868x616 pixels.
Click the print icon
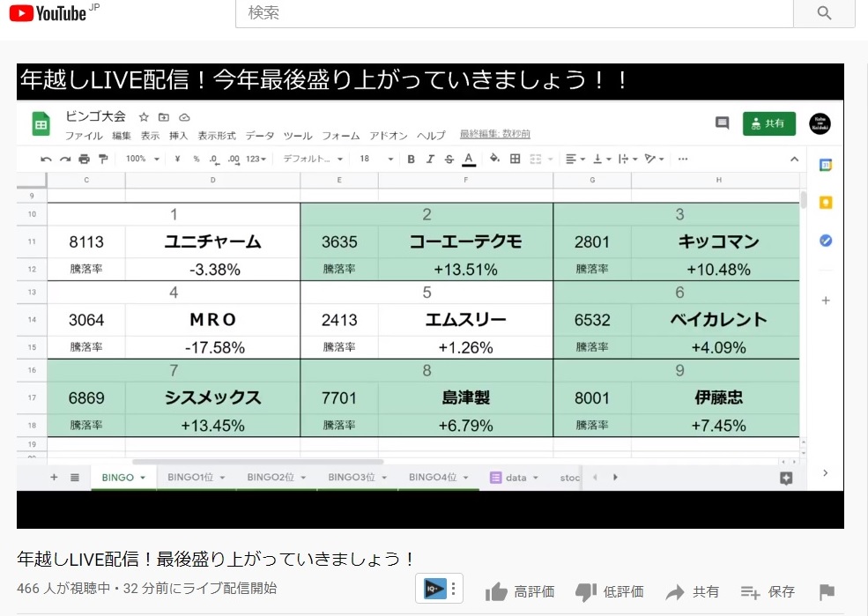(84, 160)
